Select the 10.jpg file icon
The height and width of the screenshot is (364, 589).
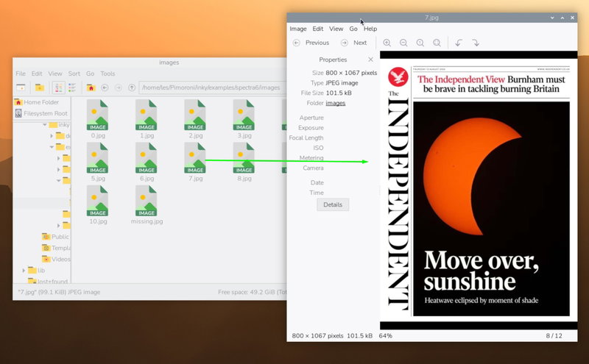98,201
